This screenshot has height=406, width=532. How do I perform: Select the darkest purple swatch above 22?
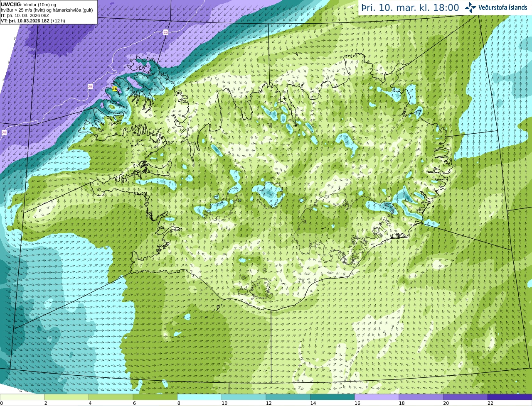click(510, 397)
